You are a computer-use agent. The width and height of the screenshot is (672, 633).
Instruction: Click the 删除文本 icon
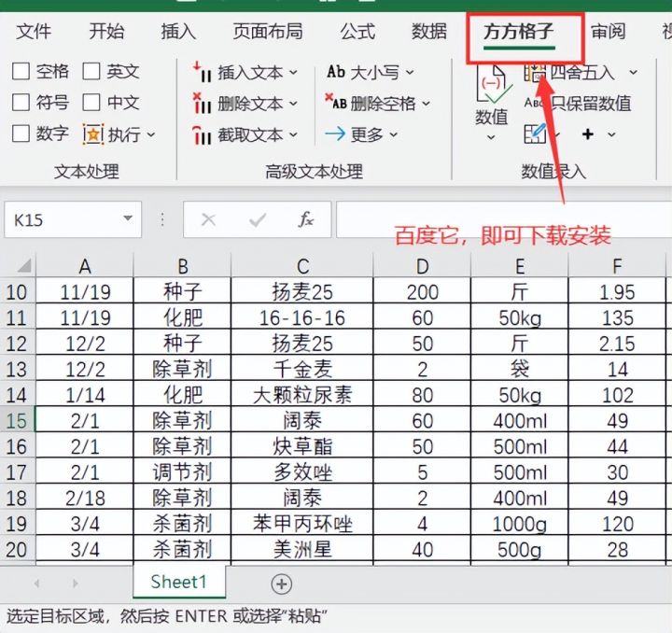click(203, 104)
